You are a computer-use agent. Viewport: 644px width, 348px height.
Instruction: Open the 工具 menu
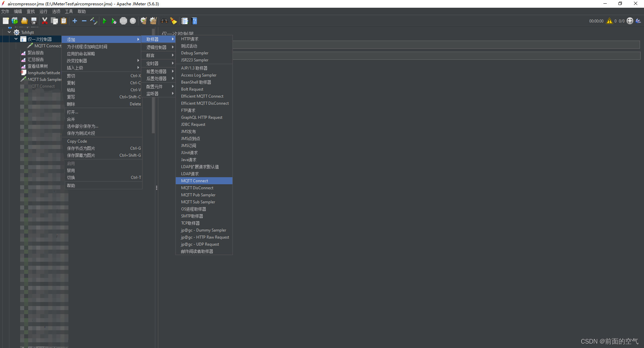coord(69,11)
